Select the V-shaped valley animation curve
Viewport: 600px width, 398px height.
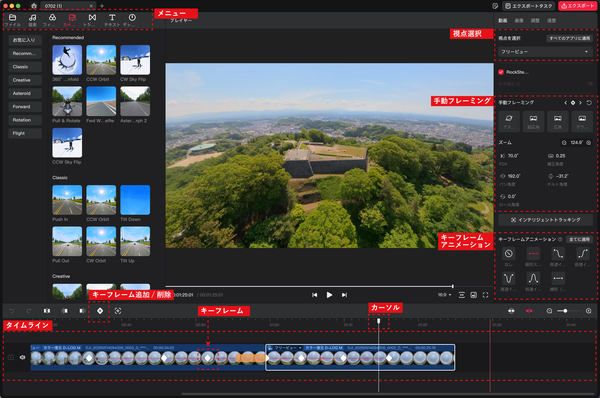pyautogui.click(x=509, y=278)
